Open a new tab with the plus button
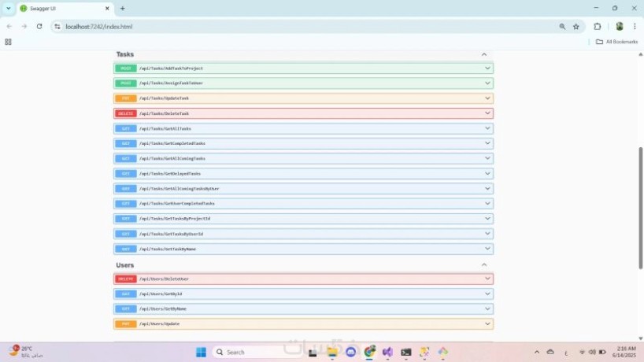Image resolution: width=644 pixels, height=362 pixels. pyautogui.click(x=122, y=8)
